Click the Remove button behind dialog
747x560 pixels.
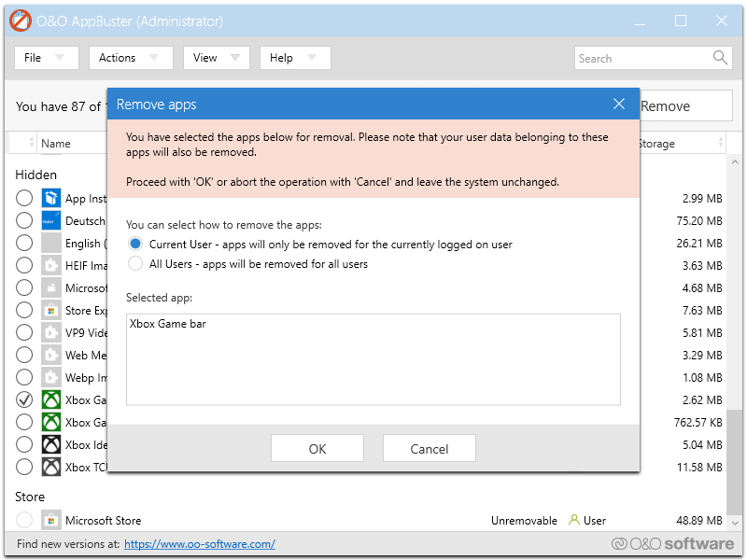point(685,105)
